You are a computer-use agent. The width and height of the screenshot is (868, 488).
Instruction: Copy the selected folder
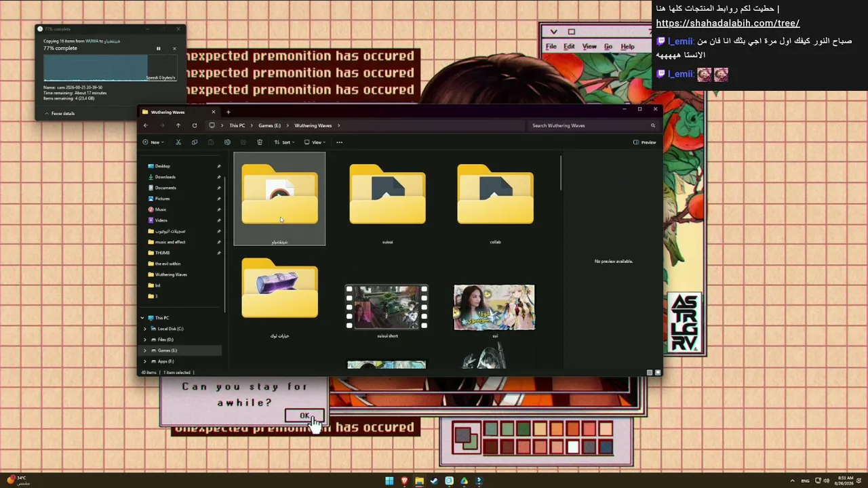(195, 142)
